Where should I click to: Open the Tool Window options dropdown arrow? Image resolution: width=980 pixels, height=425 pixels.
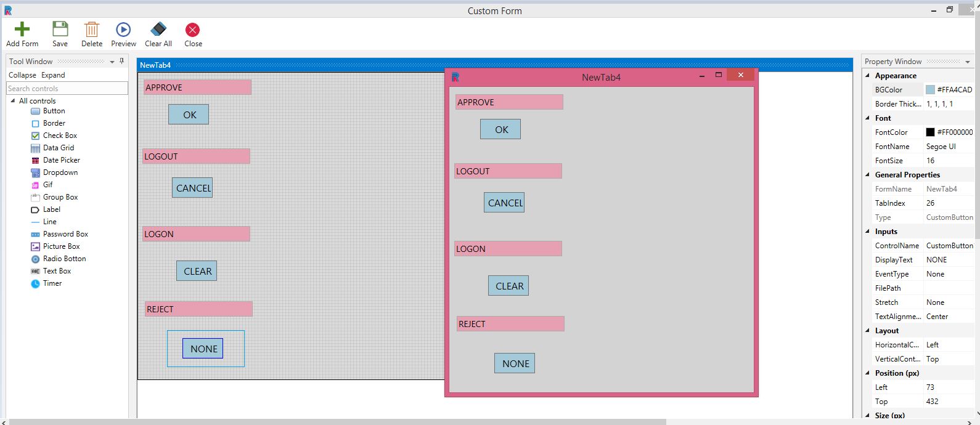coord(112,62)
